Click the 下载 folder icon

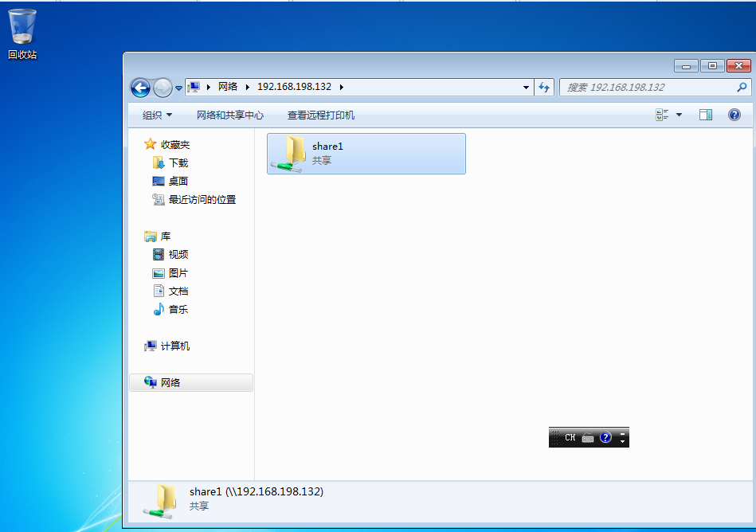click(x=159, y=163)
